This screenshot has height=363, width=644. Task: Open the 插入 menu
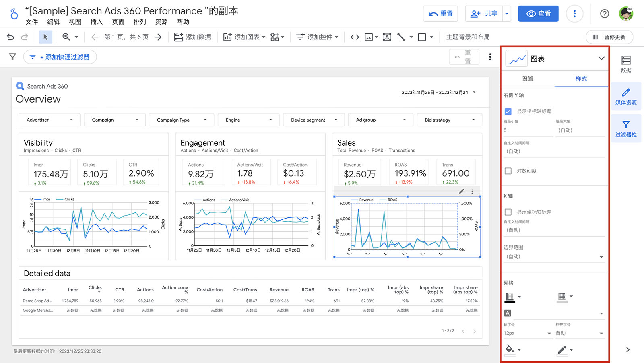(97, 22)
